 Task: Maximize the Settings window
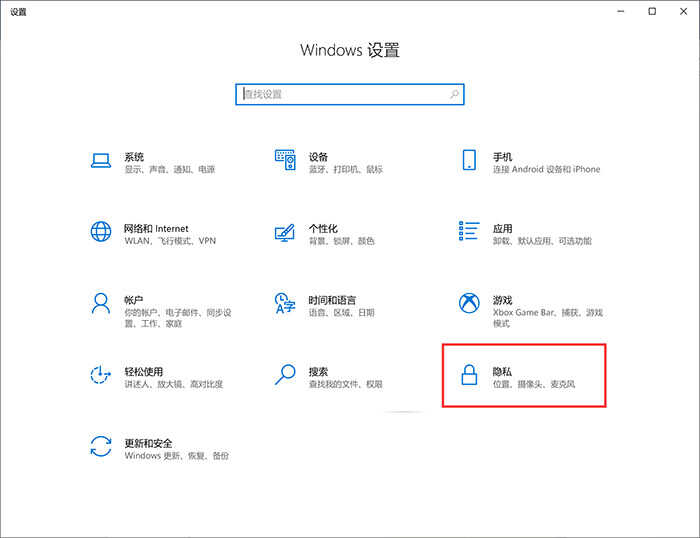(x=652, y=11)
